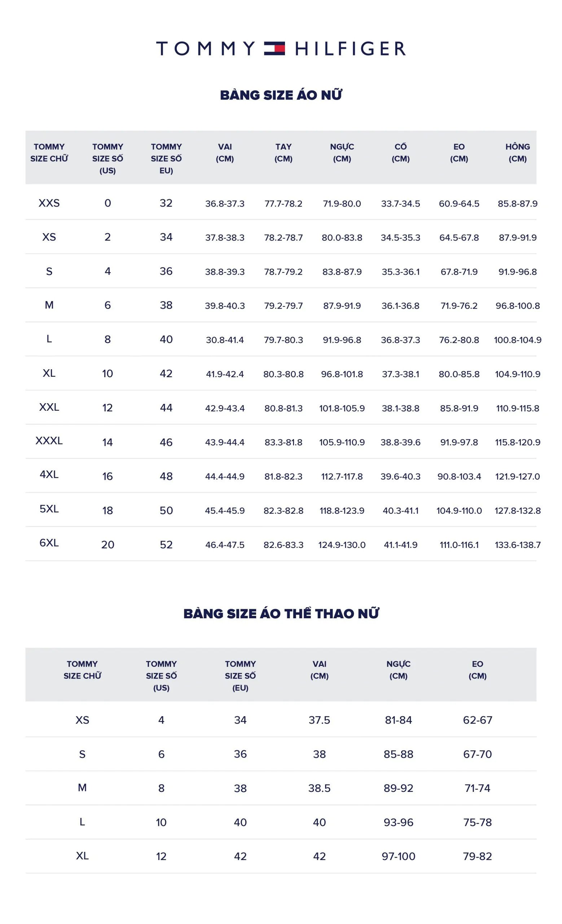Click the 'BẢNG SIZE ÁO THỂ THAO NỮ' heading

281,614
